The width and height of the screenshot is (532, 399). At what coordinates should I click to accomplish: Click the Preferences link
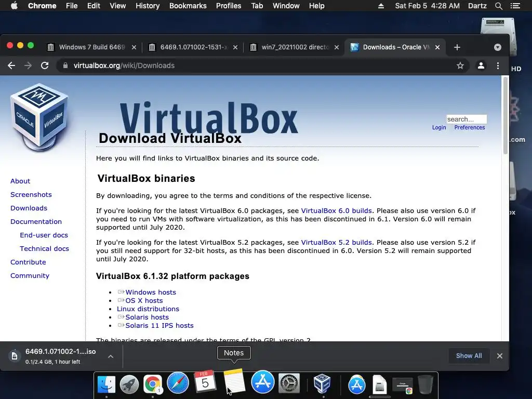[470, 128]
